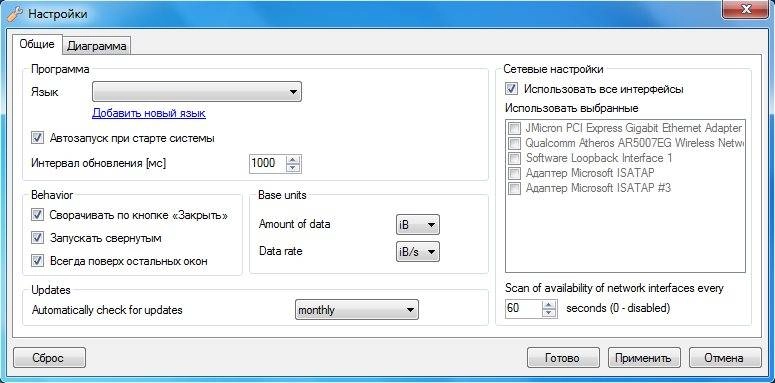The image size is (775, 383).
Task: Click the Сброс reset button
Action: [49, 358]
